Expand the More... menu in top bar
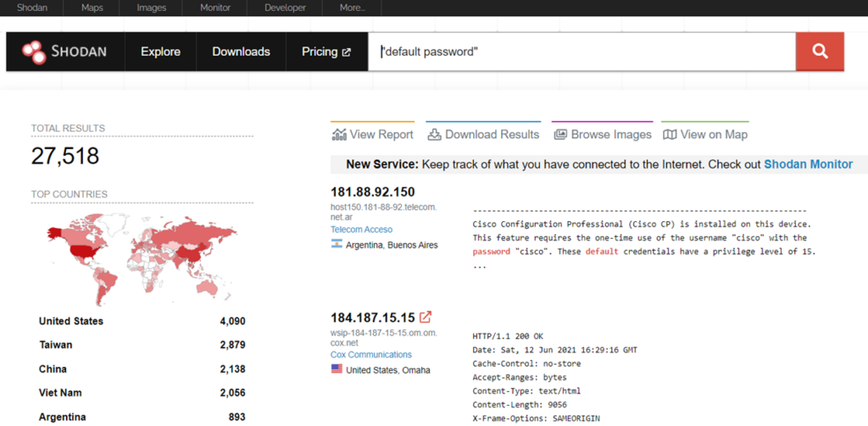The width and height of the screenshot is (868, 426). point(352,8)
